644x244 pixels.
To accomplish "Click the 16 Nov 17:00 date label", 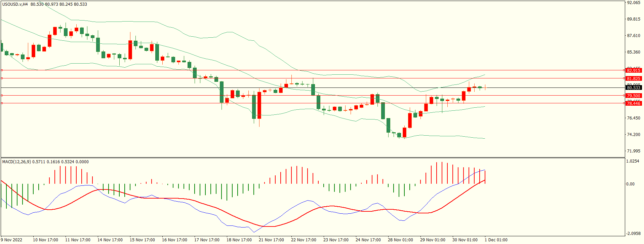I will point(174,240).
